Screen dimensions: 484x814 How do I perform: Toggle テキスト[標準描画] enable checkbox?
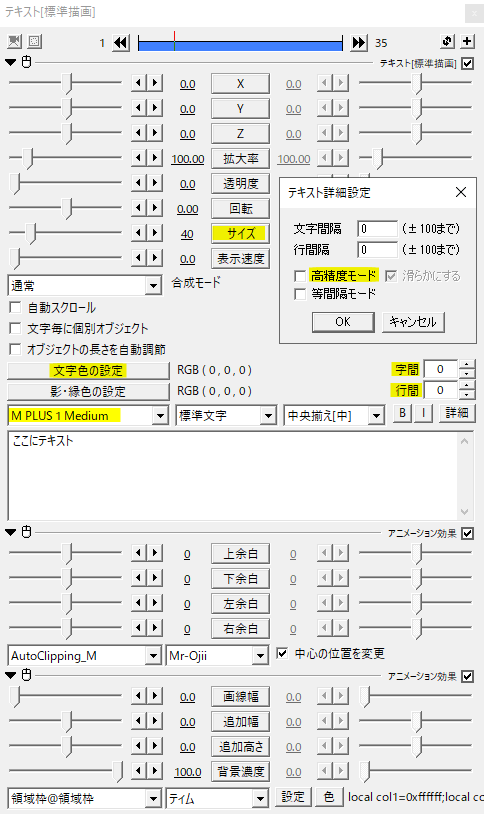pyautogui.click(x=467, y=63)
